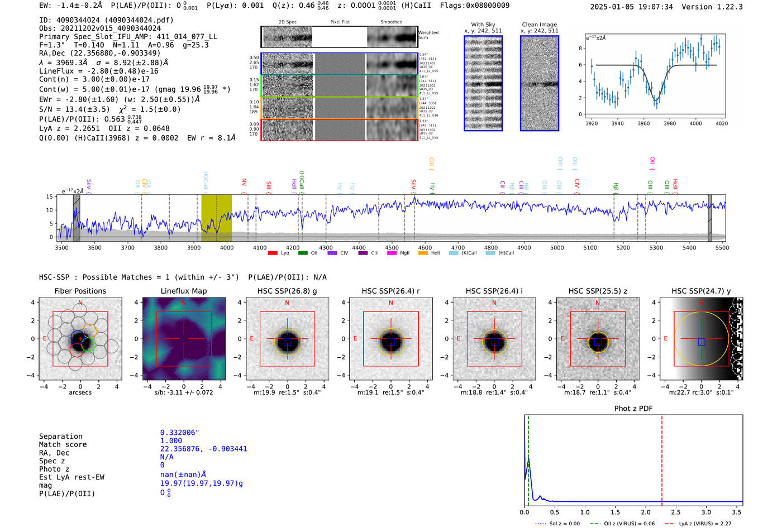
Task: Click the red dashed LyA z line in Phot z PDF
Action: pos(662,461)
